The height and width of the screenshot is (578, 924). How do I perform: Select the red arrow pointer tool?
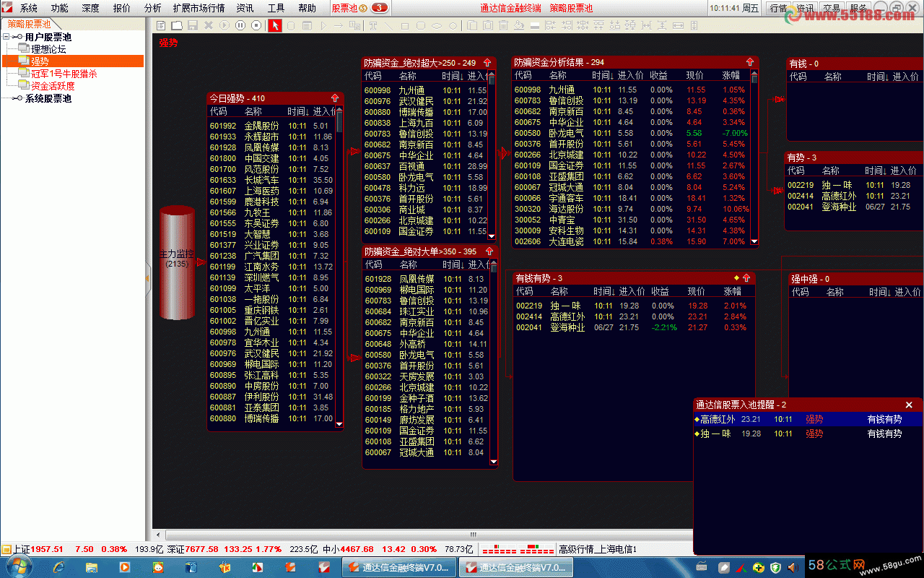276,25
